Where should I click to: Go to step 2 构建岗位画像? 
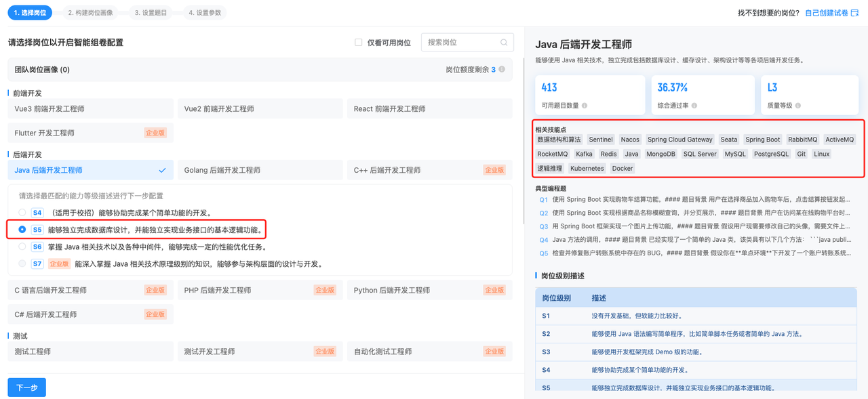coord(90,12)
